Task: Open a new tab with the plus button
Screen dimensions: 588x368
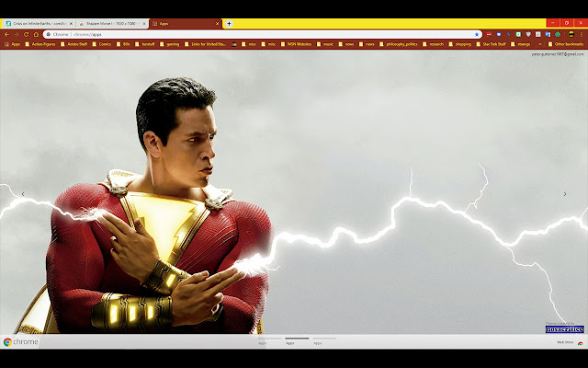Action: (x=229, y=23)
